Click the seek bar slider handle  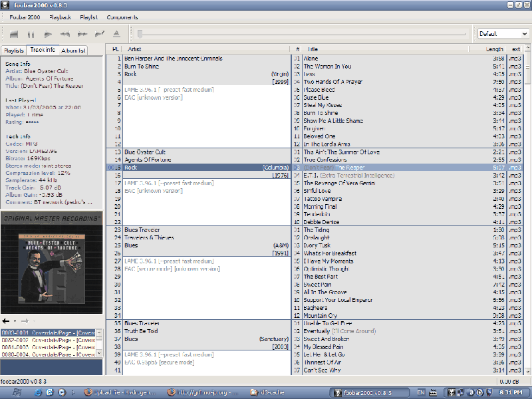click(x=139, y=33)
